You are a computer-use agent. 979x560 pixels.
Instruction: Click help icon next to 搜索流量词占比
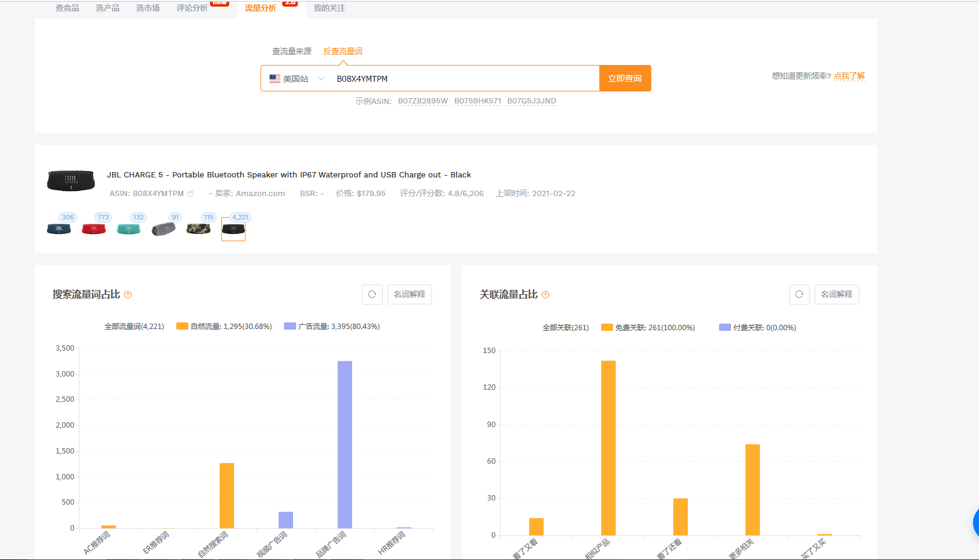128,295
